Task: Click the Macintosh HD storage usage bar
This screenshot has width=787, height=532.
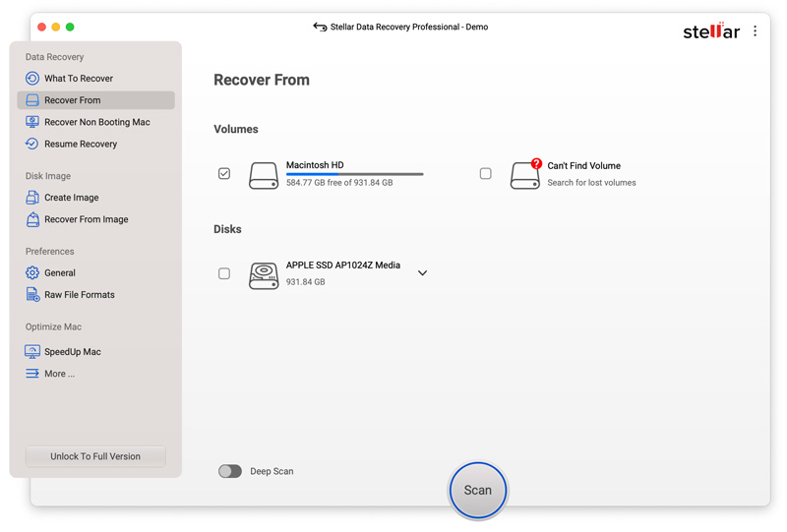Action: point(354,174)
